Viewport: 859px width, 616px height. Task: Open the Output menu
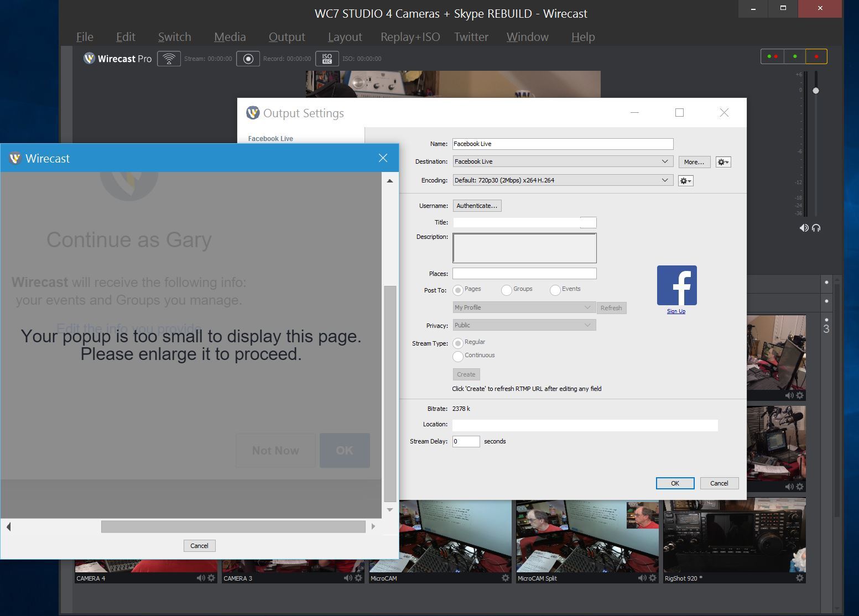(x=287, y=37)
